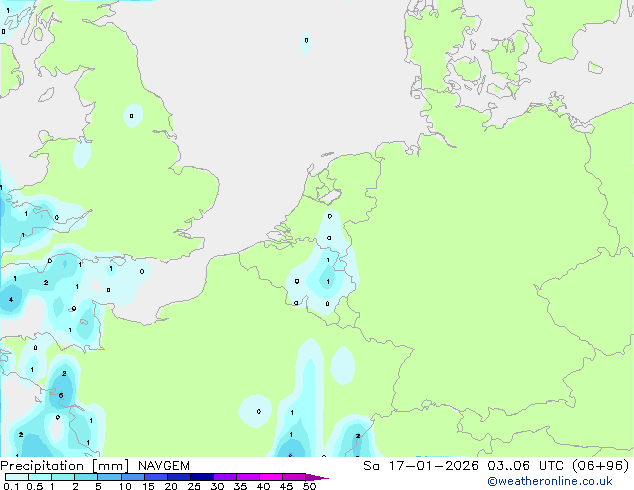Pick the 10–15 mm legend swatch
Viewport: 634px width, 490px height.
(132, 477)
